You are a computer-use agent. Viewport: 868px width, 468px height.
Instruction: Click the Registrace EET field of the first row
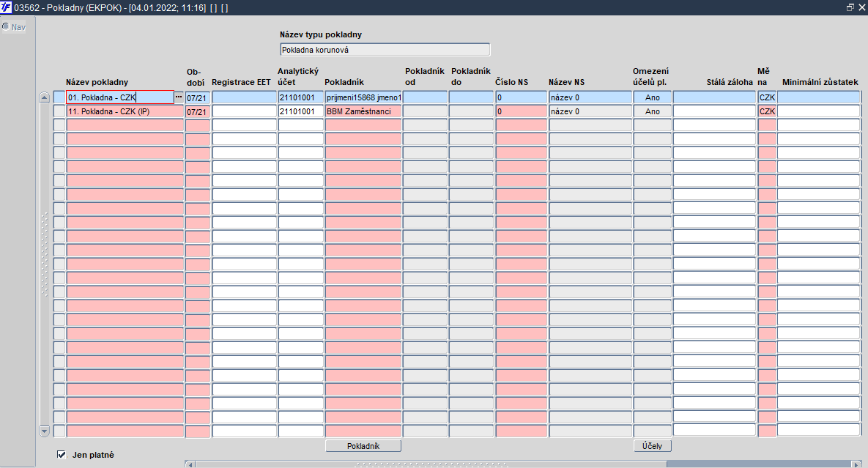[x=244, y=97]
